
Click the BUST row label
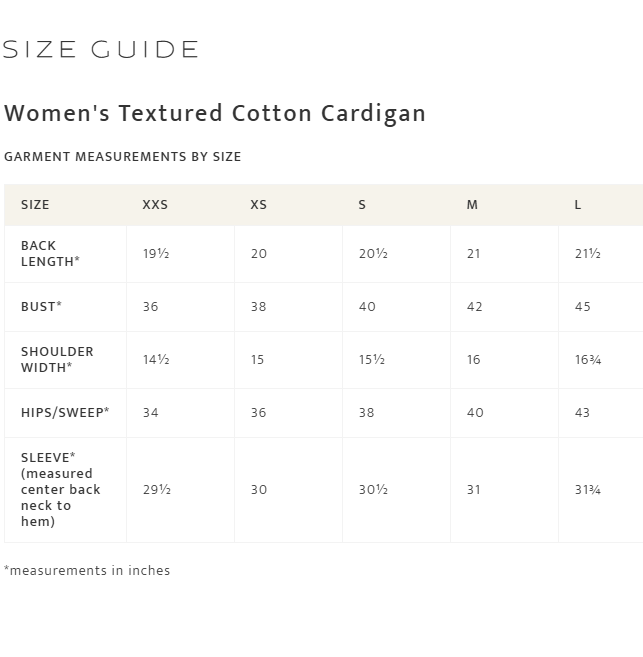(41, 307)
